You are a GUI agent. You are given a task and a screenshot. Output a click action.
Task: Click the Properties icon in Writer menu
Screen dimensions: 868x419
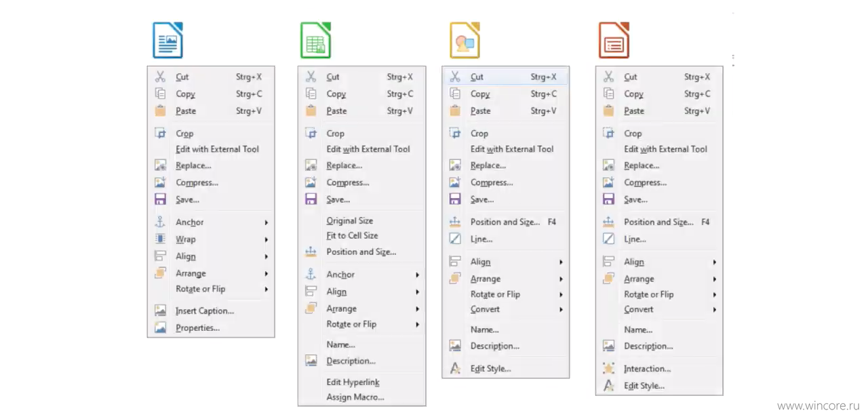tap(160, 327)
